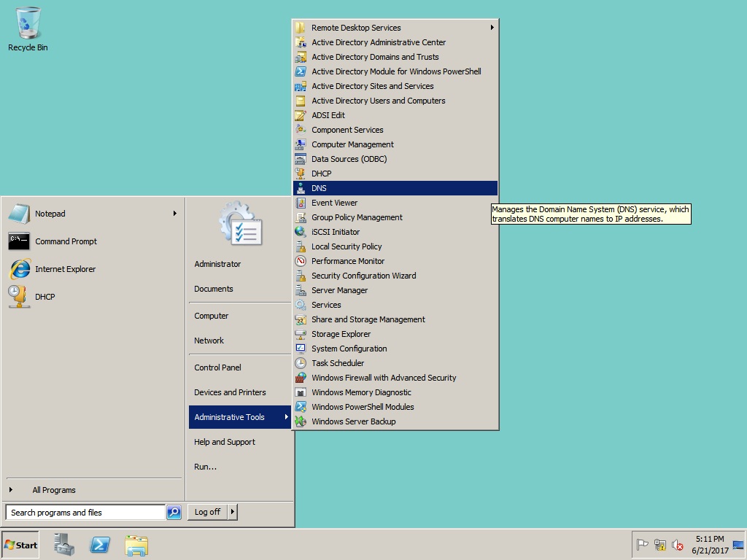Focus the Search programs and files box
This screenshot has height=560, width=747.
pos(86,513)
